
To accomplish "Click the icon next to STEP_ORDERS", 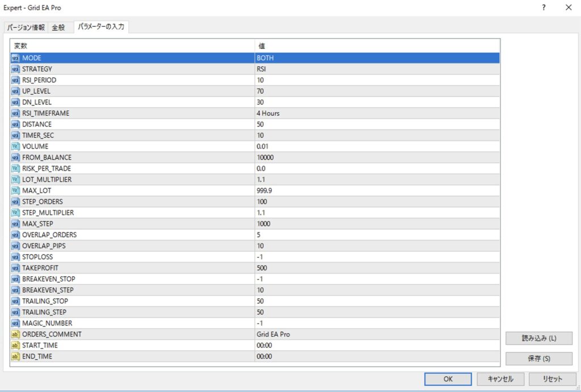I will click(15, 202).
